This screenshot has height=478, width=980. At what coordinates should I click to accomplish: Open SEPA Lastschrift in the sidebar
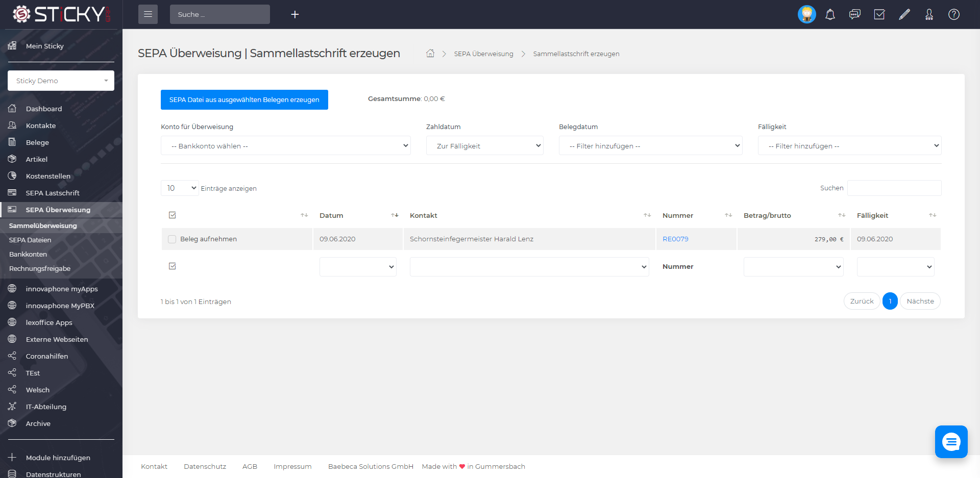[53, 193]
